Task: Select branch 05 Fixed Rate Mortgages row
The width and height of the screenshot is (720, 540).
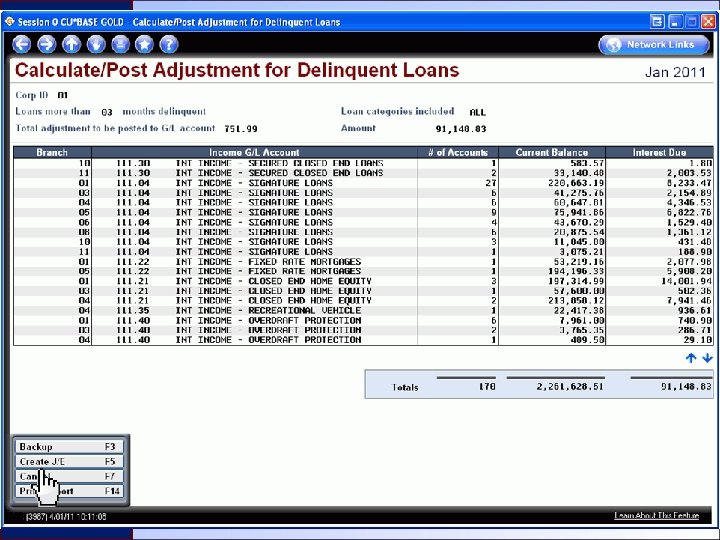Action: click(363, 271)
